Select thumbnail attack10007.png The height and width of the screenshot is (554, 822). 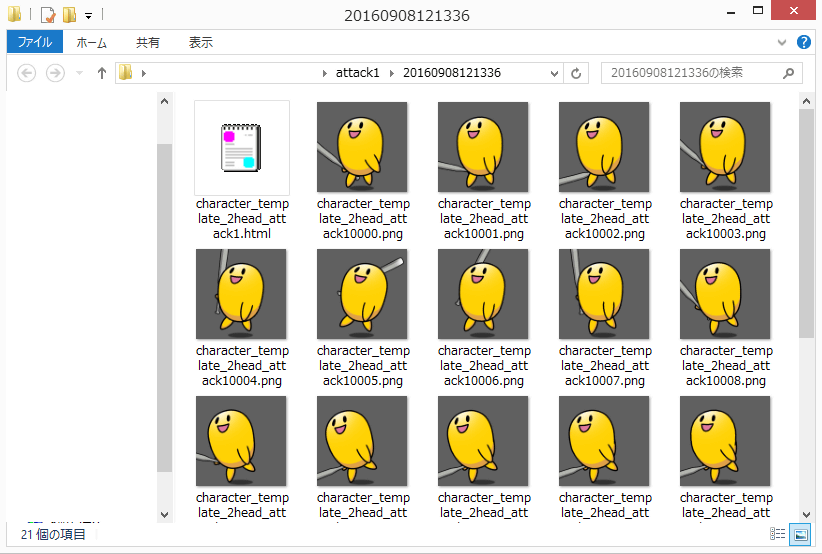[604, 294]
